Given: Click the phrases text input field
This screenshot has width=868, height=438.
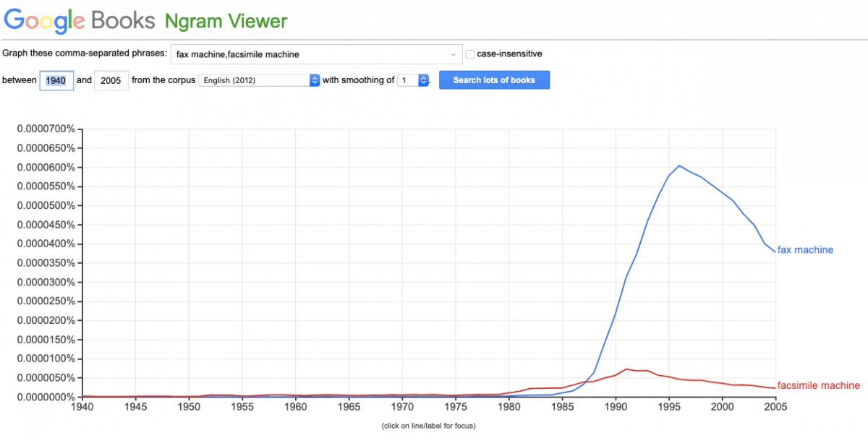Looking at the screenshot, I should [x=311, y=54].
